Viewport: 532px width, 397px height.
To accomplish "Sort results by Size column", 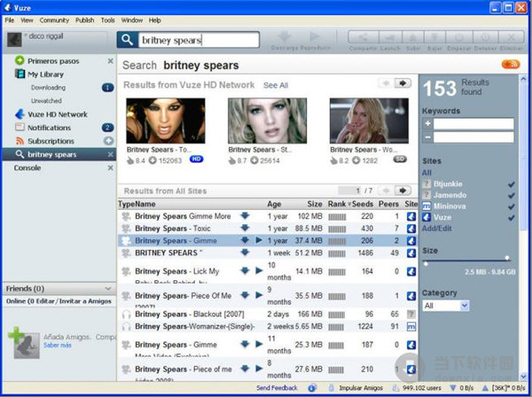I will pos(315,204).
